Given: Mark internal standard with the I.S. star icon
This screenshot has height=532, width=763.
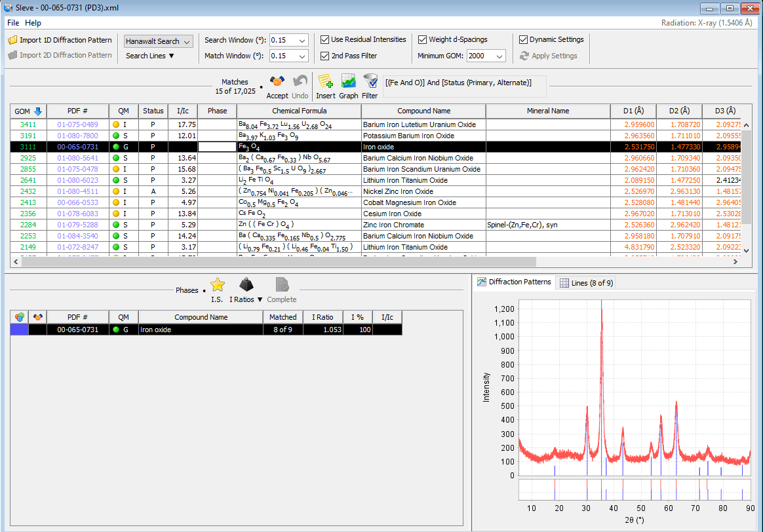Looking at the screenshot, I should tap(217, 284).
